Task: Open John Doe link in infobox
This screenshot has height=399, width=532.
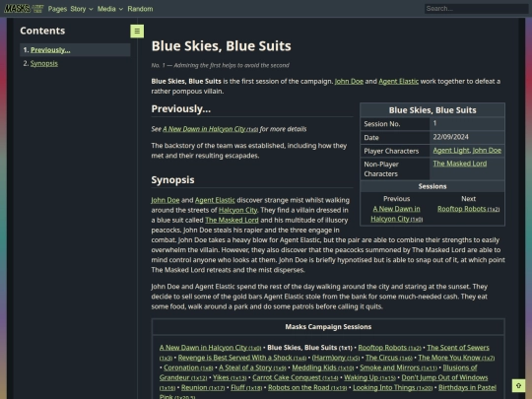Action: (x=487, y=151)
